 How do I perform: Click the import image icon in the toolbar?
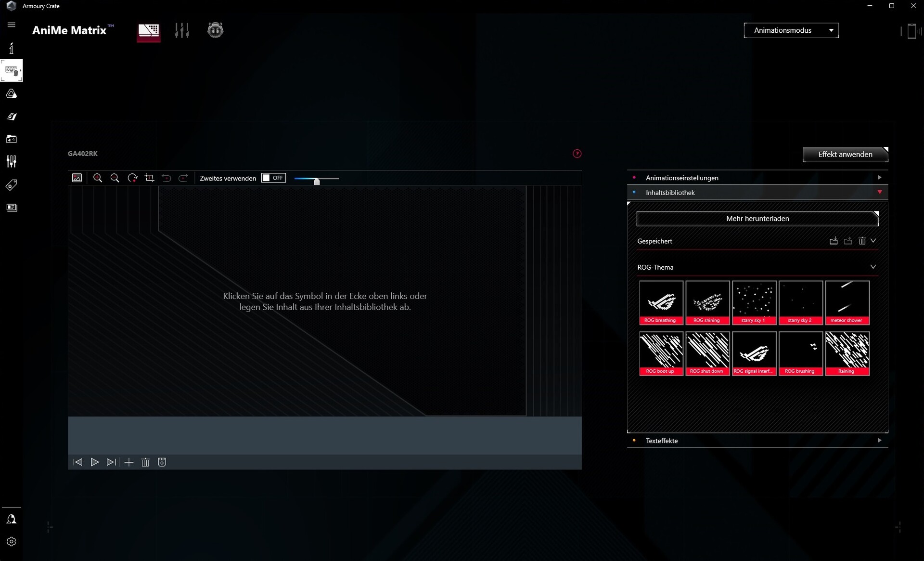click(x=77, y=178)
